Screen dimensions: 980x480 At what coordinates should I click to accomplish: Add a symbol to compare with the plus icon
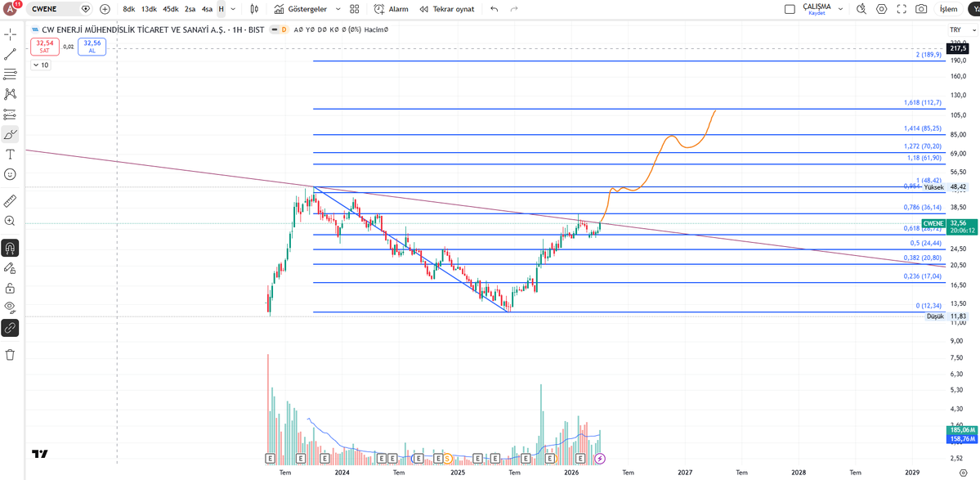pyautogui.click(x=105, y=9)
